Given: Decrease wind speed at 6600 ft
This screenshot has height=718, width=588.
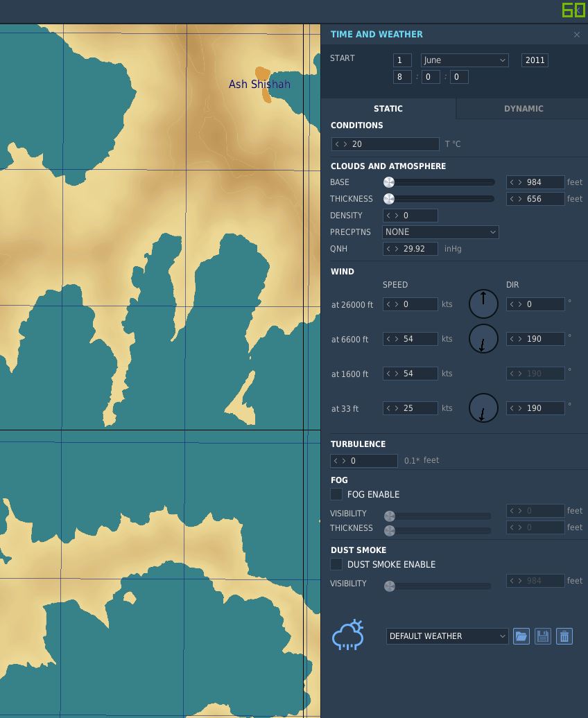Looking at the screenshot, I should coord(388,339).
